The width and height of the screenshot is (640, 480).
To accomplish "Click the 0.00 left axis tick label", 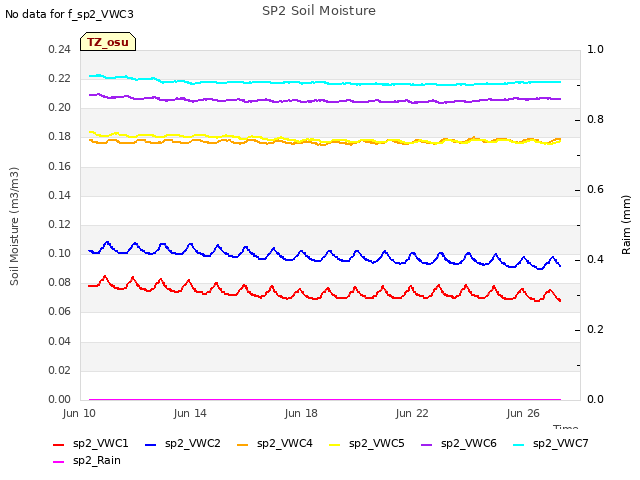I will pos(60,399).
